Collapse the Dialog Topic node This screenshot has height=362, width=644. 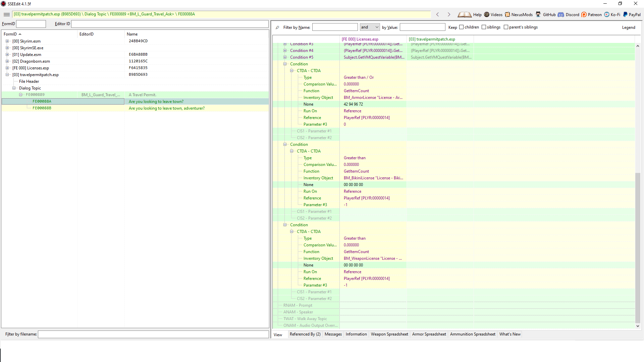(14, 88)
